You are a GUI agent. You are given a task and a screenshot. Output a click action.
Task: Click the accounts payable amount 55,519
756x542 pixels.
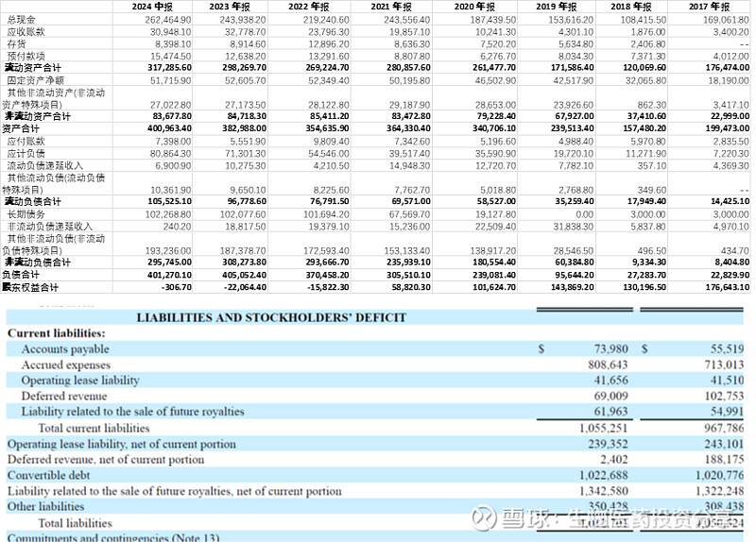[727, 348]
